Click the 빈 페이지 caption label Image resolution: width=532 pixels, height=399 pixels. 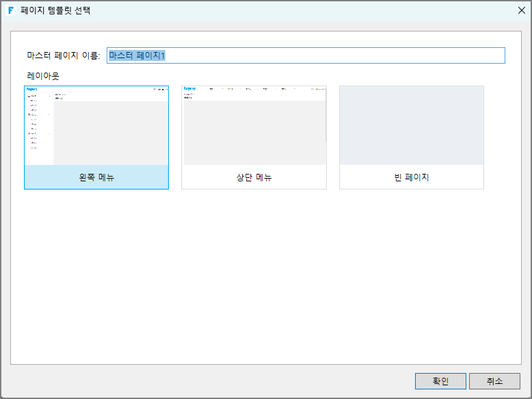pyautogui.click(x=411, y=177)
